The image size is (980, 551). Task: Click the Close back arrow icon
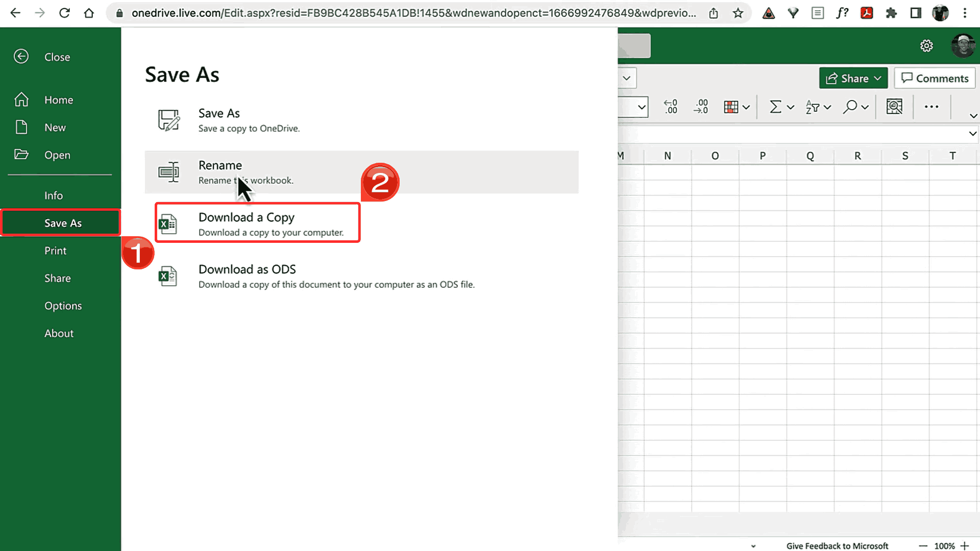pos(21,56)
